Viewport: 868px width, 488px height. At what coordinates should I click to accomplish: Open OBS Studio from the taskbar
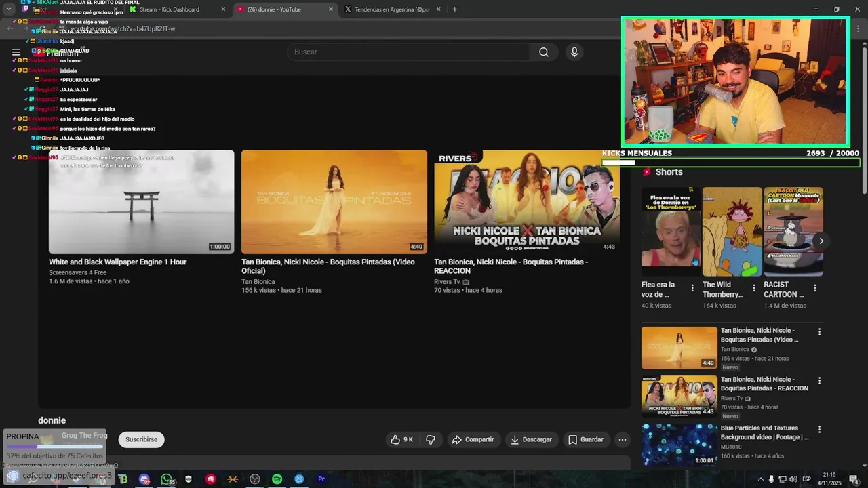point(255,479)
